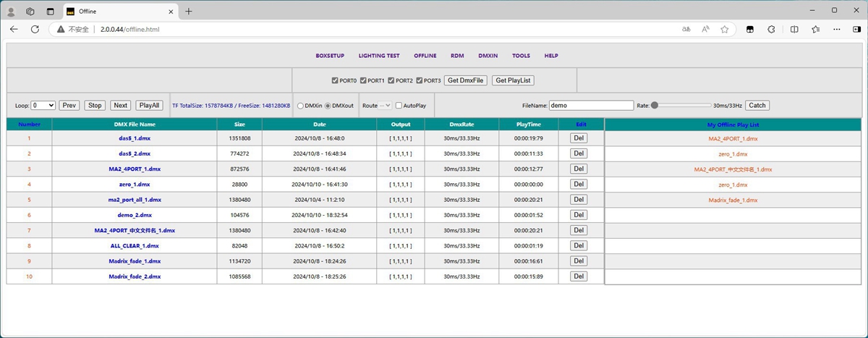Delete the zero_1.dmx file row
868x338 pixels.
click(x=578, y=185)
